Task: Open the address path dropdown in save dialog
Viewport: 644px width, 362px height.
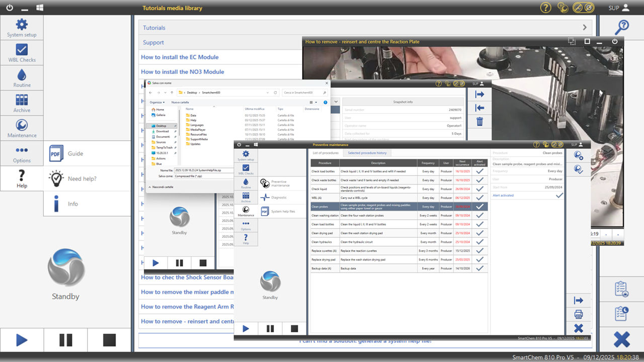Action: (267, 93)
